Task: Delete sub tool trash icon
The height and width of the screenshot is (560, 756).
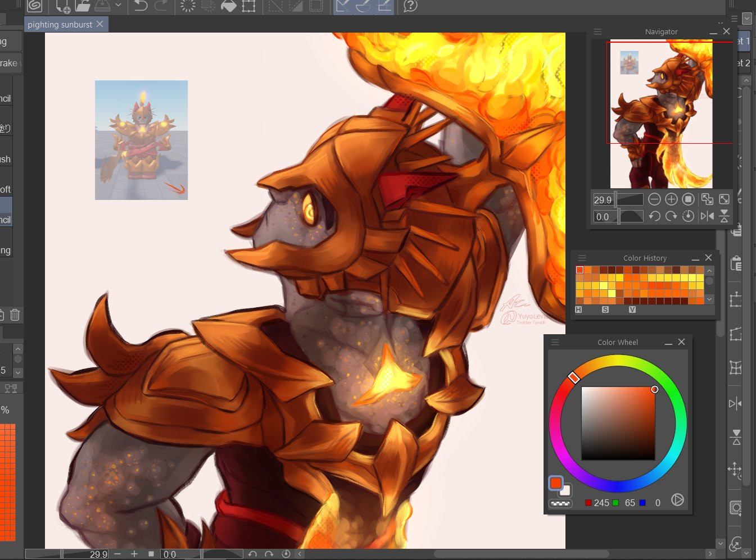Action: (15, 315)
